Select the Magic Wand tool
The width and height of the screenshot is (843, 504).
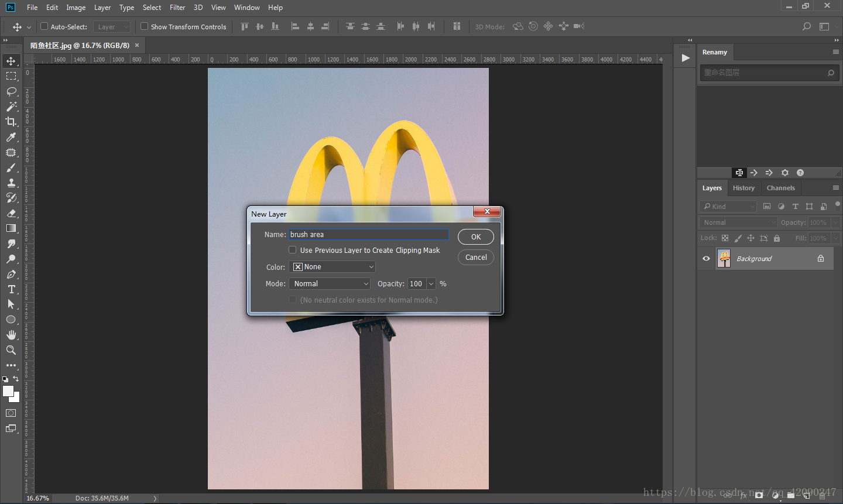click(11, 107)
